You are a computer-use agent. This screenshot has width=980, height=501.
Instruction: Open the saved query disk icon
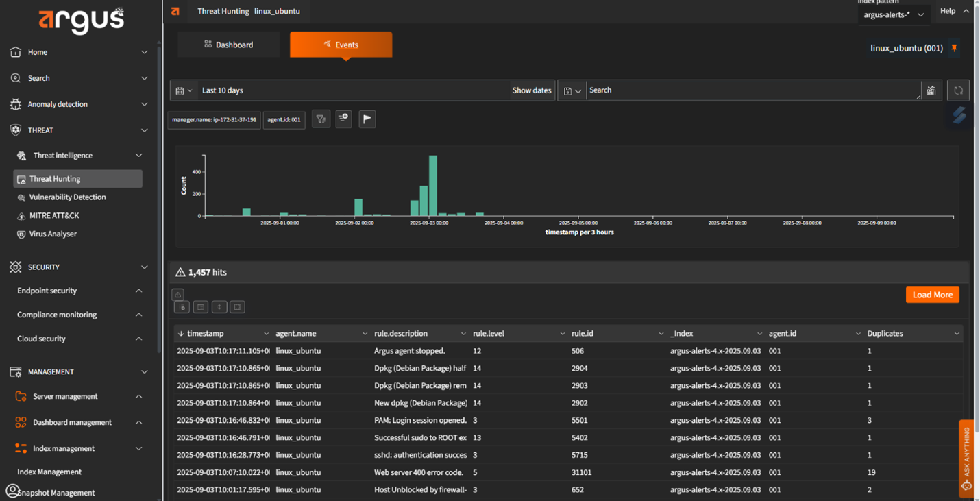(x=572, y=90)
